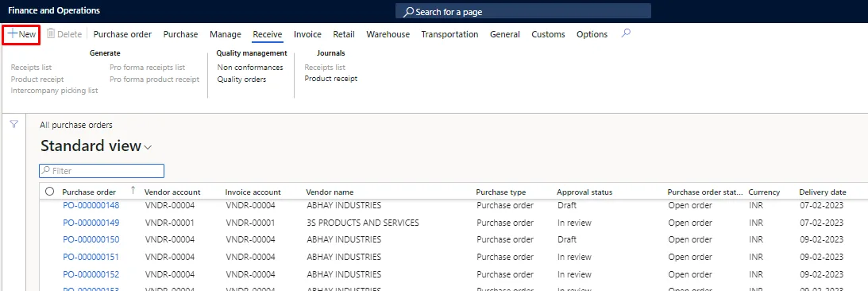This screenshot has height=291, width=868.
Task: Click Pro forma product receipt
Action: 154,80
